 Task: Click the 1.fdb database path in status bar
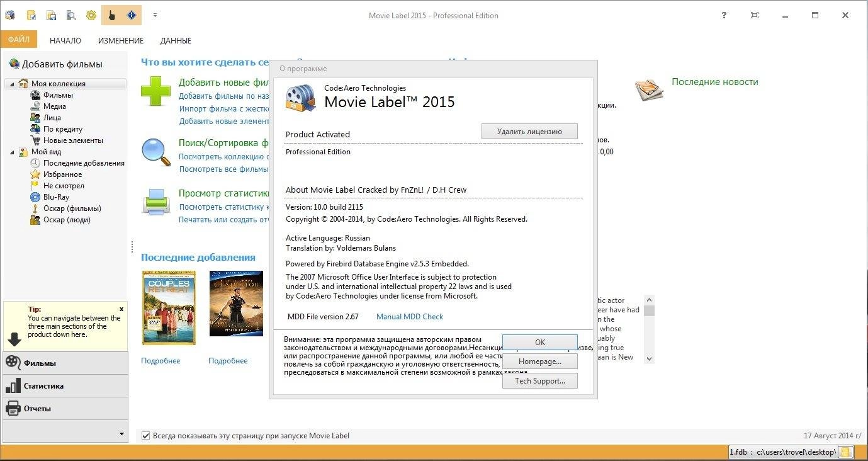pos(782,452)
